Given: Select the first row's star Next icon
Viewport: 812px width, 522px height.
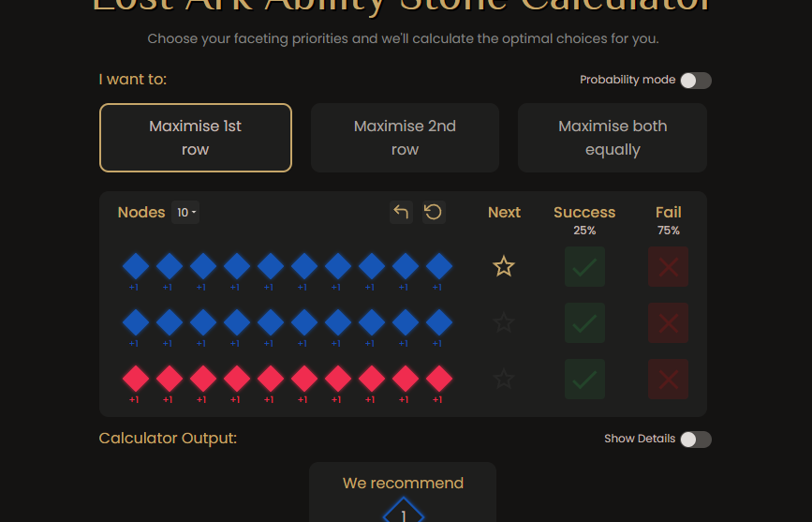Looking at the screenshot, I should [503, 266].
